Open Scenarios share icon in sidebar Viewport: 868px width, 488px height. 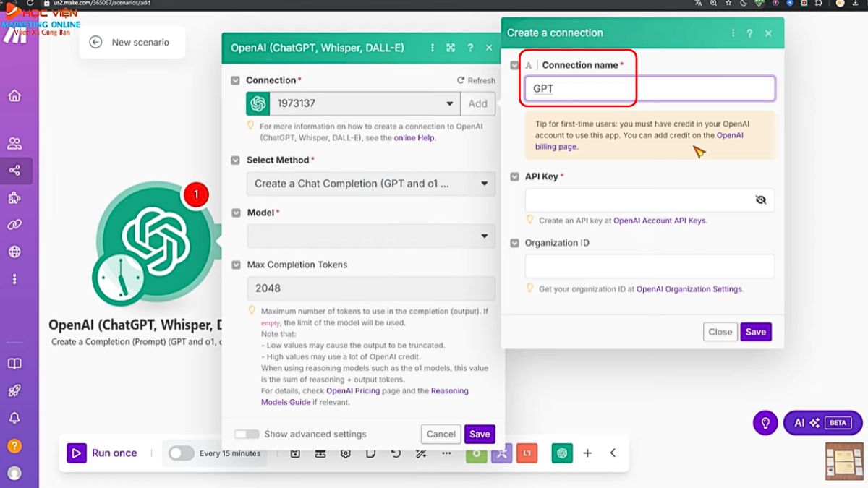[x=14, y=171]
